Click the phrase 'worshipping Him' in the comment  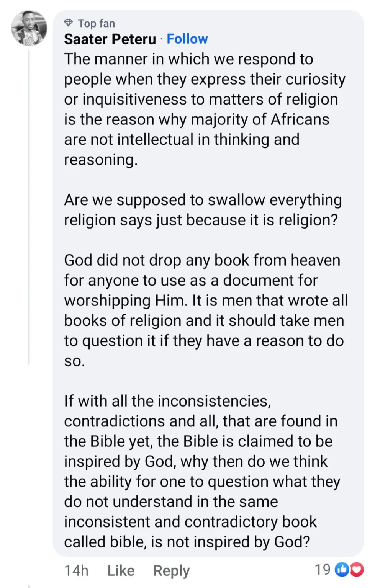[125, 301]
